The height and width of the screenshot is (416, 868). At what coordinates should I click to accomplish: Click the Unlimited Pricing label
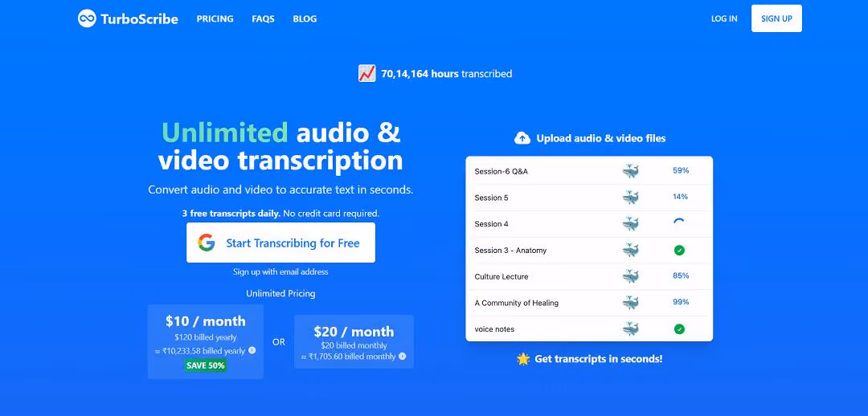pos(280,293)
